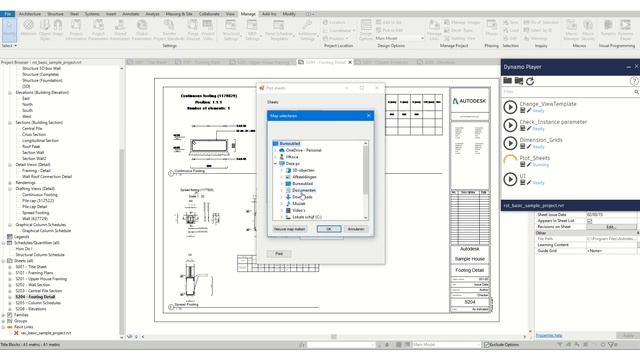The height and width of the screenshot is (360, 640).
Task: Collapse the Deze pc tree node
Action: 275,164
